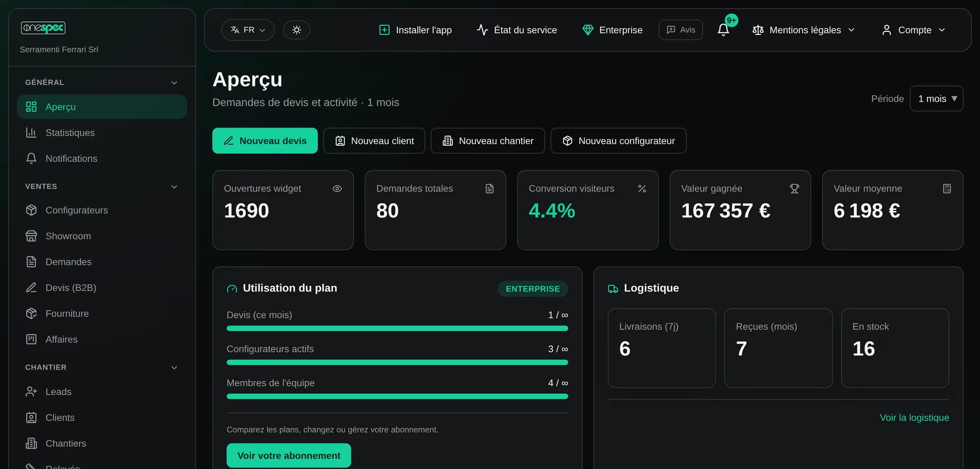Click the Fourniture package icon
Image resolution: width=980 pixels, height=469 pixels.
(31, 313)
